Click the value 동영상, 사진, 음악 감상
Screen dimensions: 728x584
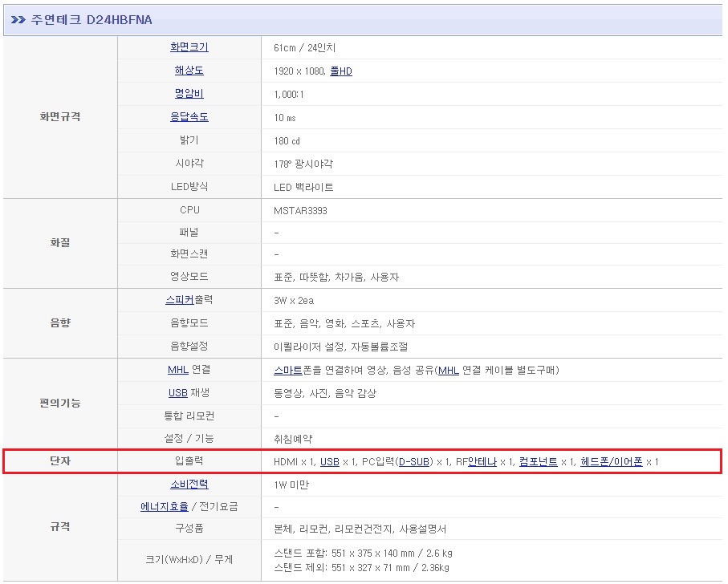(x=325, y=394)
